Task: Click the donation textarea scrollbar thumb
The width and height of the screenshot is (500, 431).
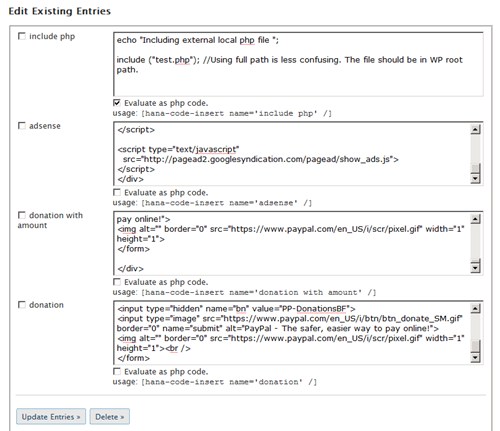Action: click(x=475, y=346)
